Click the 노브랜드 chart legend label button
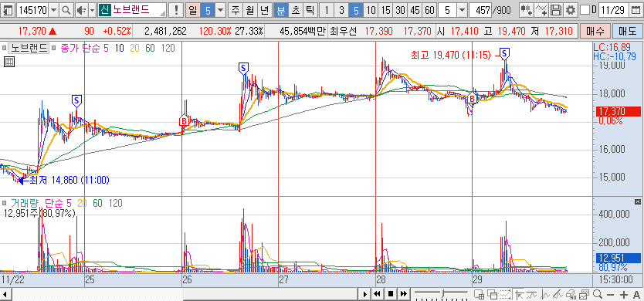The height and width of the screenshot is (301, 644). [x=29, y=48]
